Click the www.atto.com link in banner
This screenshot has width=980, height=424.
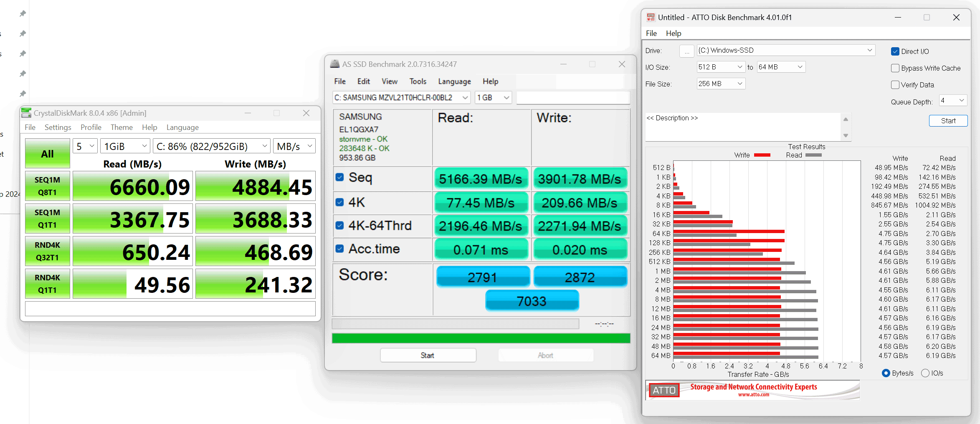pos(753,394)
